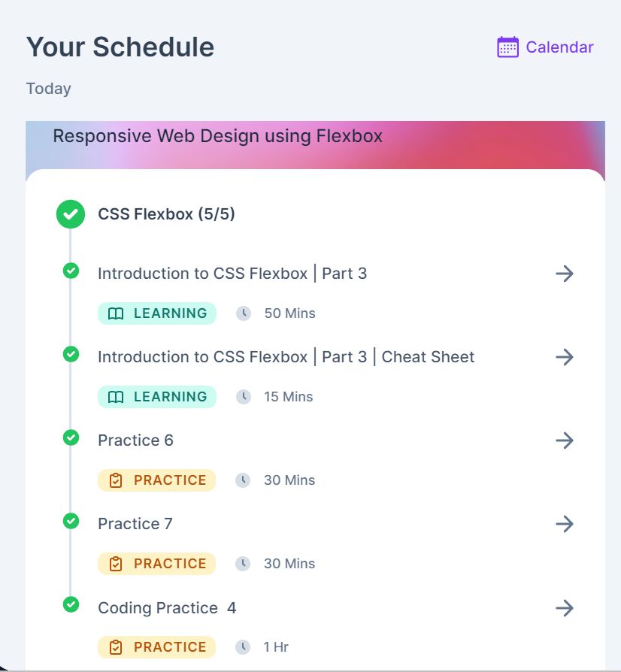Click the green checkmark beside Practice 6
The image size is (621, 672).
point(71,437)
